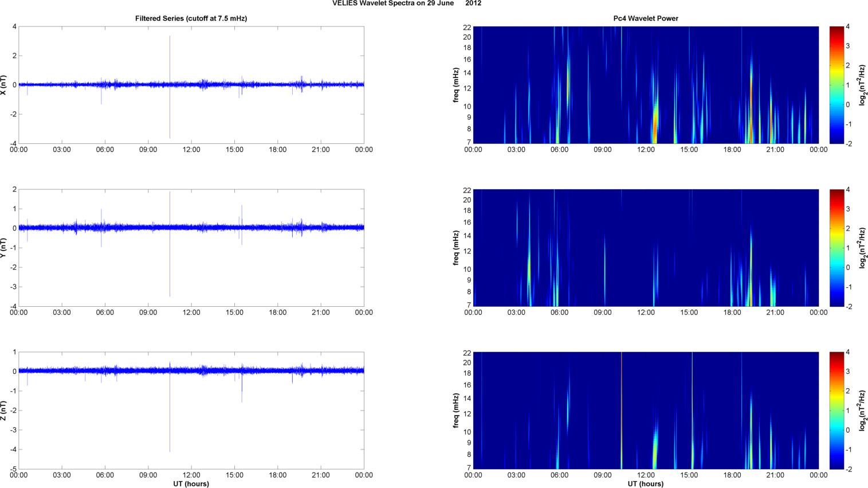Click the '12:00' tick under X series plot

(x=191, y=150)
